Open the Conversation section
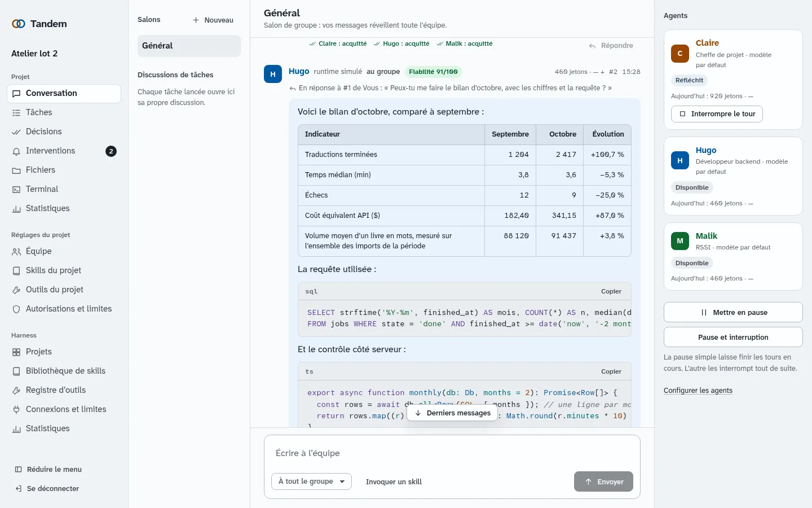The height and width of the screenshot is (508, 812). [x=64, y=94]
